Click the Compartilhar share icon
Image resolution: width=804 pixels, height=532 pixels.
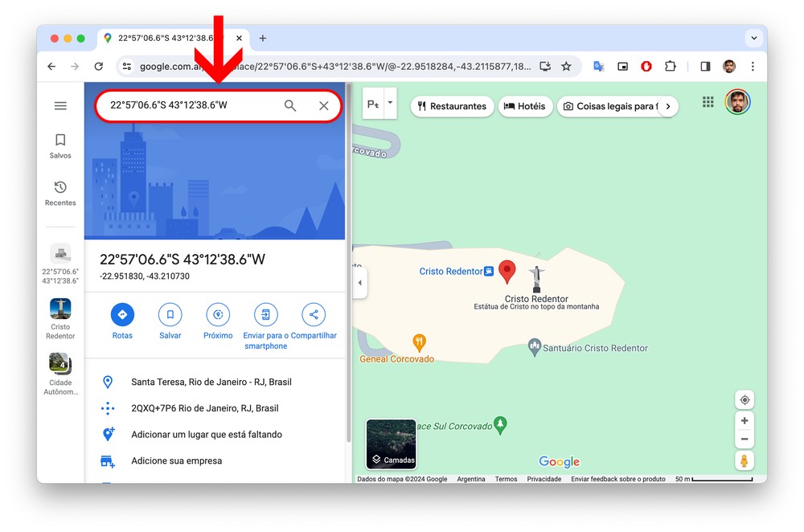314,314
